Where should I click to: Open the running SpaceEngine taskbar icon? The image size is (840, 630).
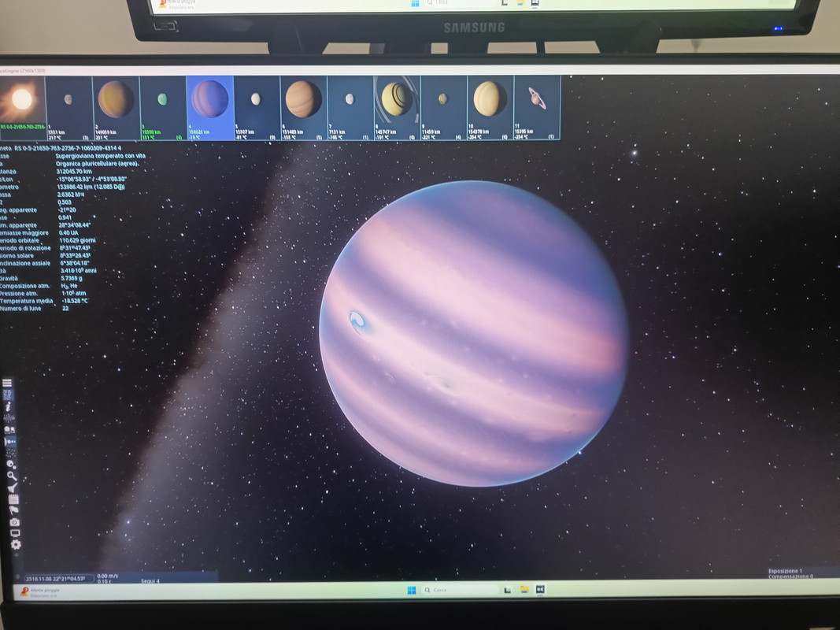click(x=540, y=589)
